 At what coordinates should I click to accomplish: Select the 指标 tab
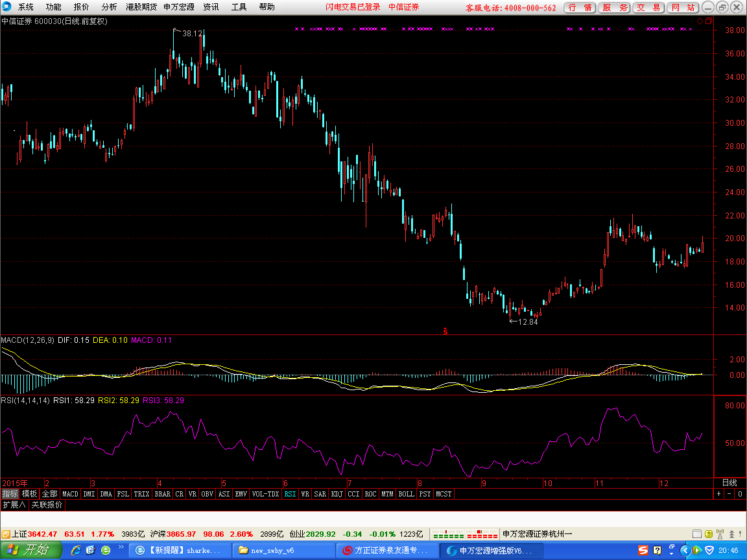10,494
